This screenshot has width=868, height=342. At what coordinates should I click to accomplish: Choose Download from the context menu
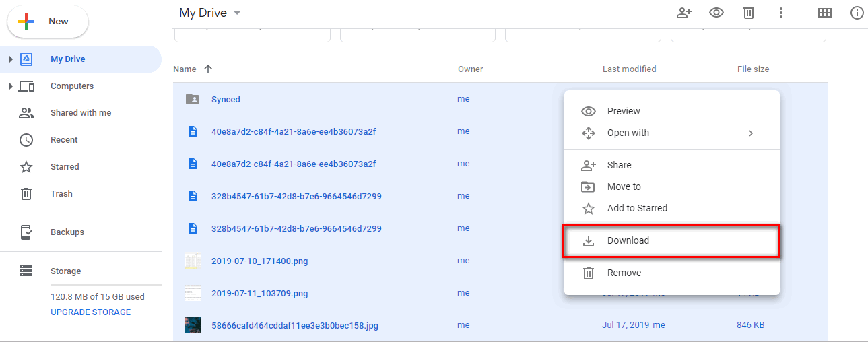tap(628, 240)
